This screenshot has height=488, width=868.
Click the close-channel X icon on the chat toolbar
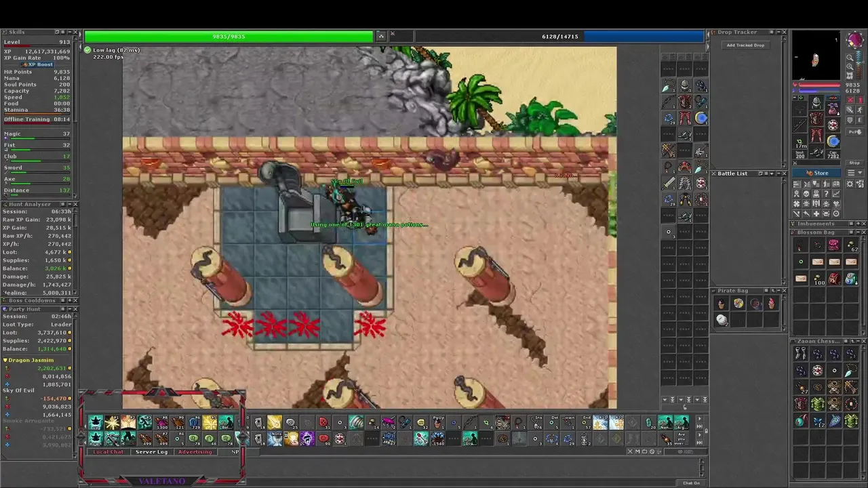(630, 451)
